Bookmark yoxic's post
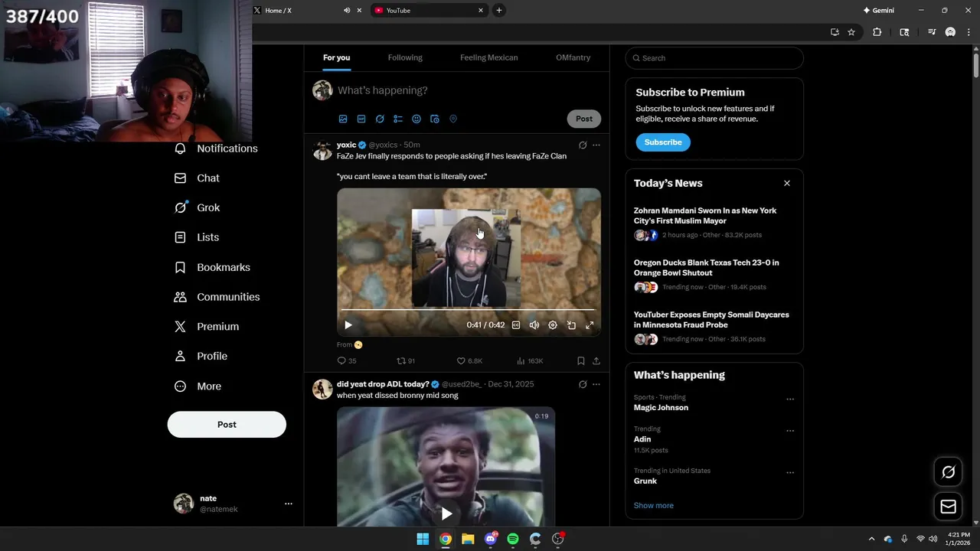The width and height of the screenshot is (980, 551). (580, 360)
